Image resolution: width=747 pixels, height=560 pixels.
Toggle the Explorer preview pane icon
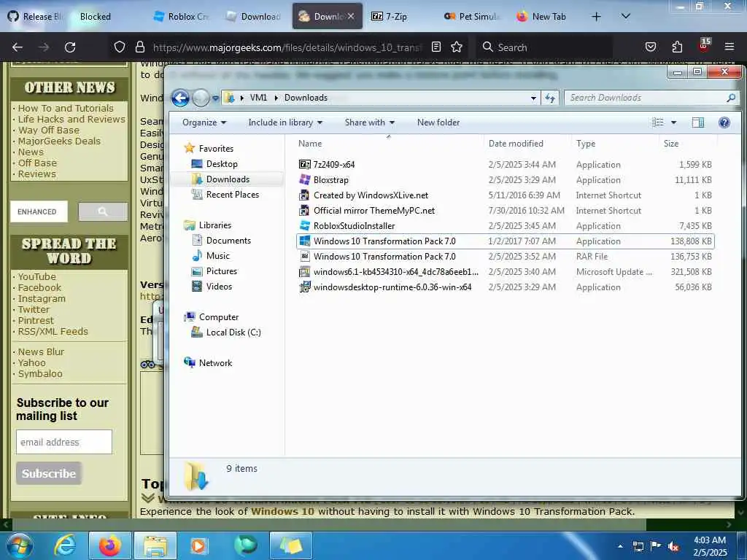pyautogui.click(x=698, y=122)
